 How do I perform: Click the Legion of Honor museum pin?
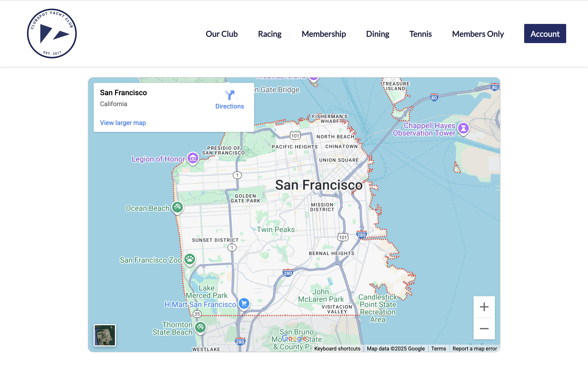coord(193,158)
